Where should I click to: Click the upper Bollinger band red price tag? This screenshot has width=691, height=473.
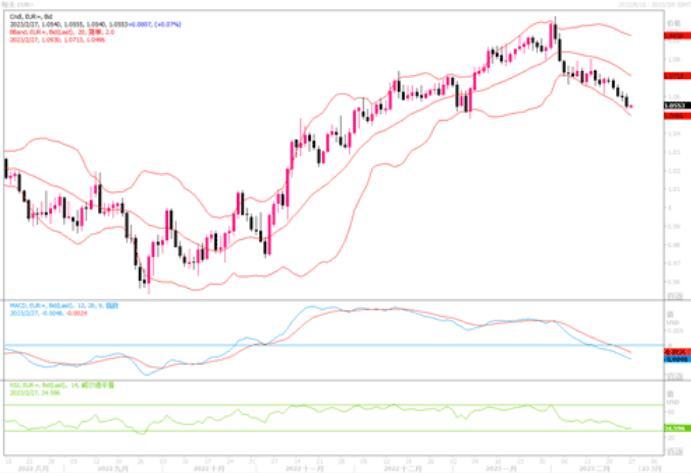click(x=673, y=34)
